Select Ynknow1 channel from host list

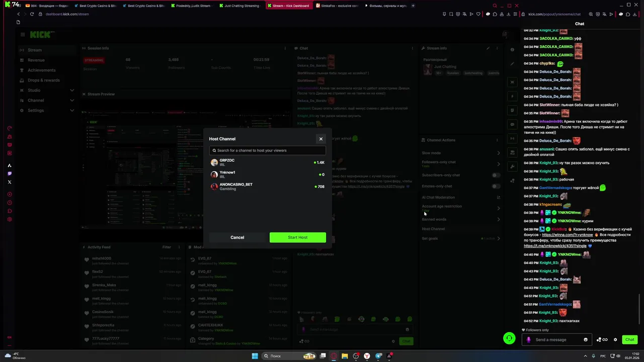(x=268, y=174)
